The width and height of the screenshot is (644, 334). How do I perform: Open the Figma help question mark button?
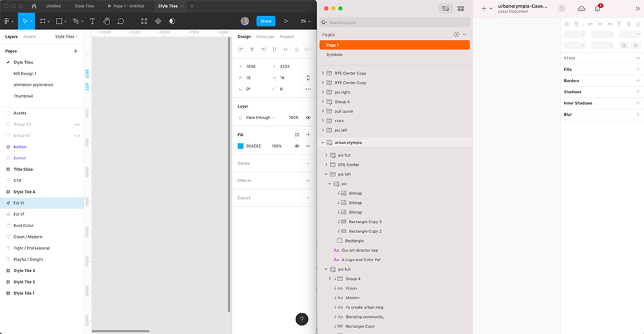(302, 319)
